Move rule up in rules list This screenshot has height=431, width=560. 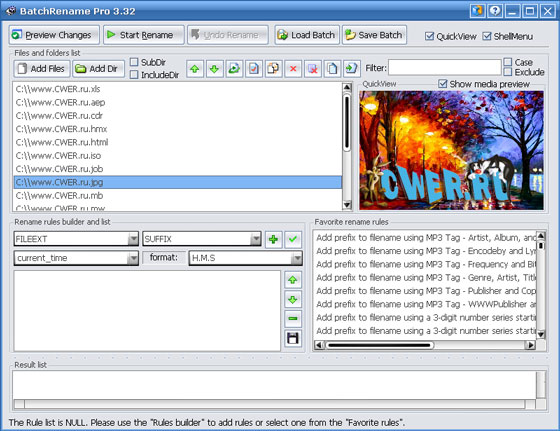293,280
